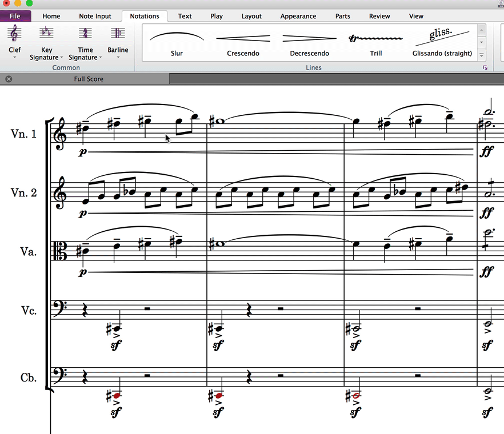The width and height of the screenshot is (504, 434).
Task: Click the Key Signature icon
Action: (x=46, y=34)
